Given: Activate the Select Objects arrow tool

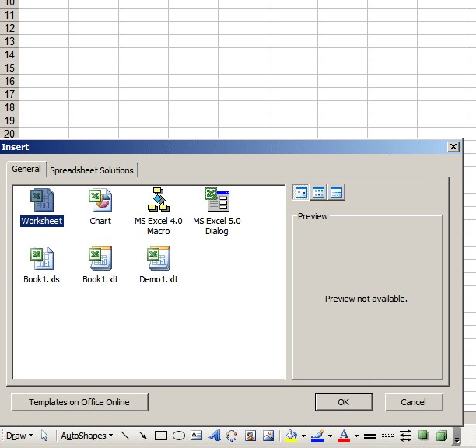Looking at the screenshot, I should pyautogui.click(x=44, y=436).
